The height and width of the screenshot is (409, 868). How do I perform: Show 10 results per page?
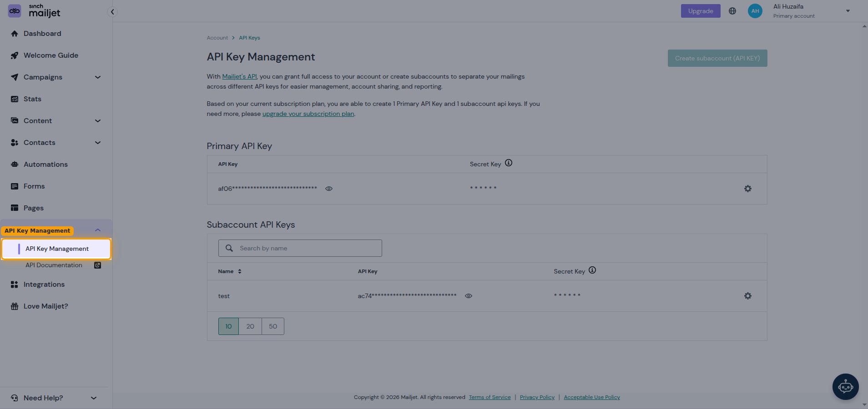click(x=228, y=326)
